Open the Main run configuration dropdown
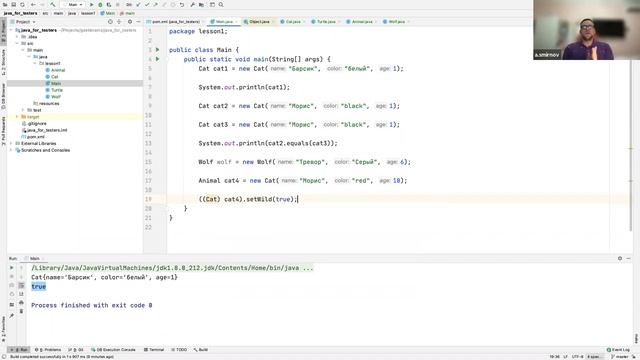The width and height of the screenshot is (640, 360). coord(73,4)
